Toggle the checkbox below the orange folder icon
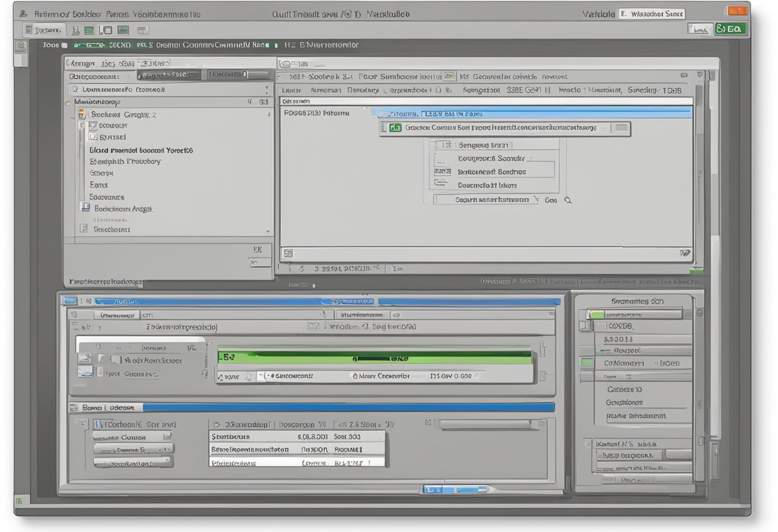 pos(82,126)
